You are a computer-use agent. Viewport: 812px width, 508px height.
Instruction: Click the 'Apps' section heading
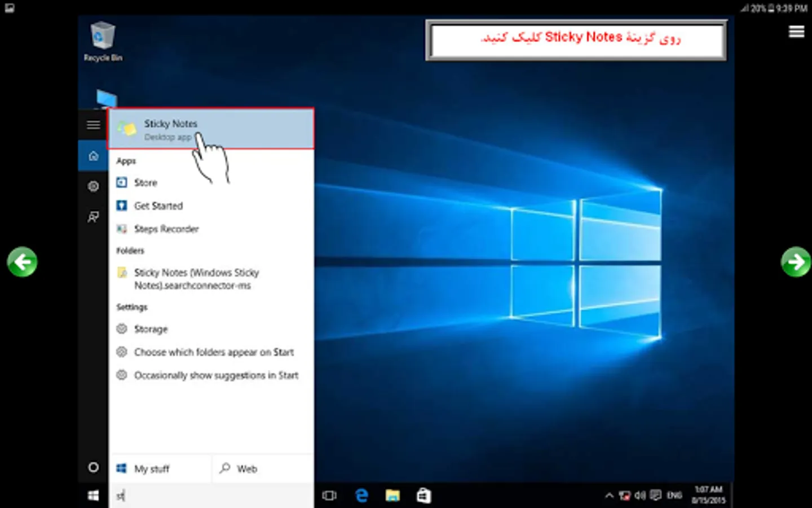(126, 161)
